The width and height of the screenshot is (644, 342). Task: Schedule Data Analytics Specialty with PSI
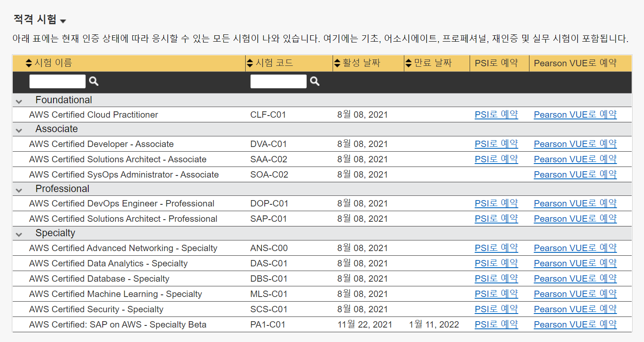[x=496, y=263]
